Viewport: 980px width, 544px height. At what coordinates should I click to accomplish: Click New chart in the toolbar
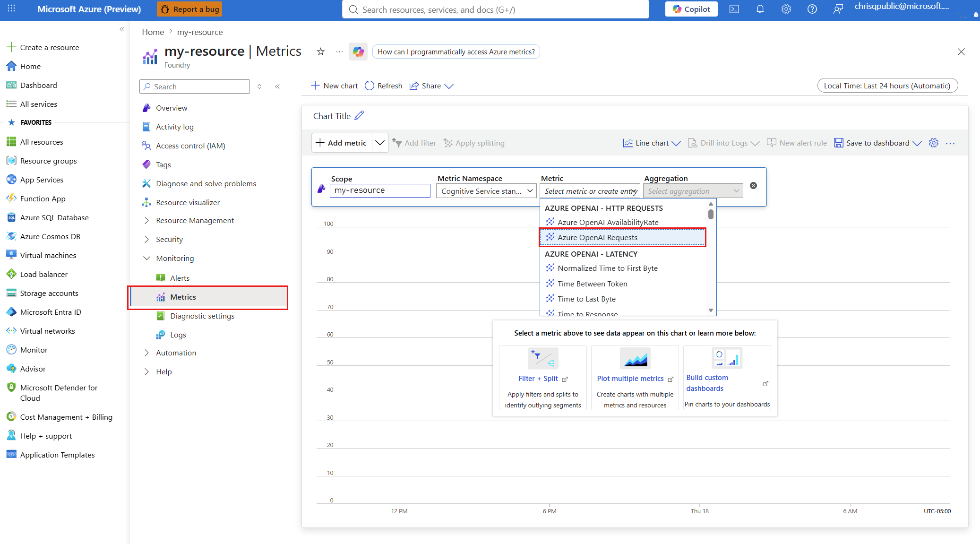(x=334, y=86)
